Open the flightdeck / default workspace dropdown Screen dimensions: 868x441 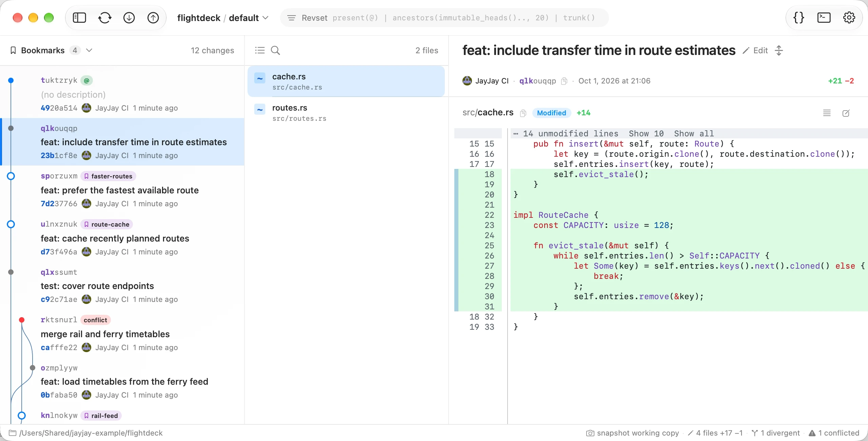223,18
